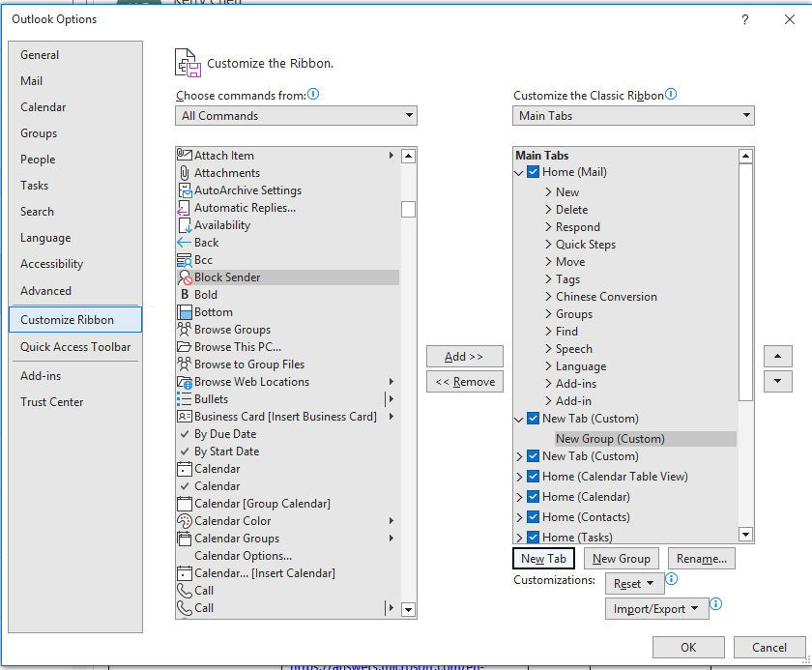This screenshot has height=670, width=812.
Task: Click the Bcc command icon
Action: coord(185,260)
